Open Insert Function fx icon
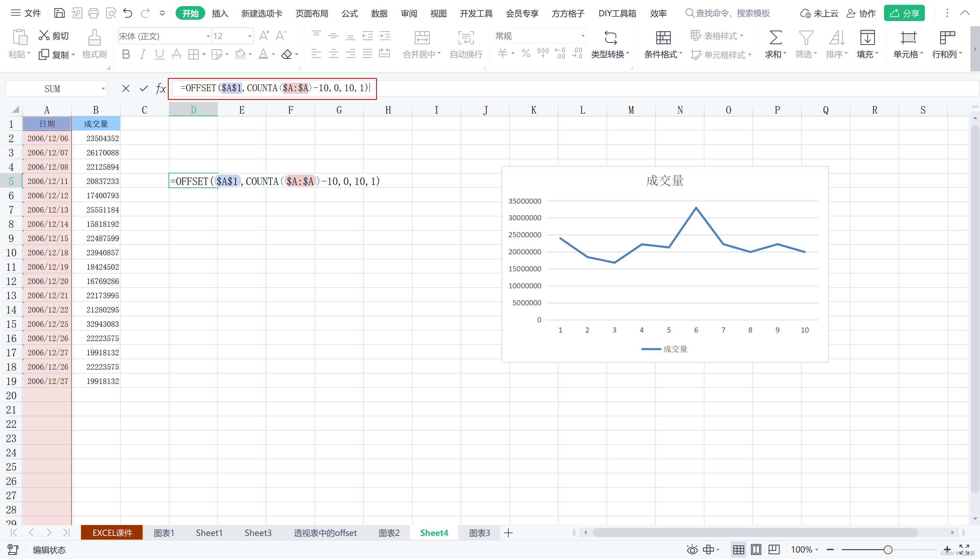The image size is (980, 559). click(161, 89)
